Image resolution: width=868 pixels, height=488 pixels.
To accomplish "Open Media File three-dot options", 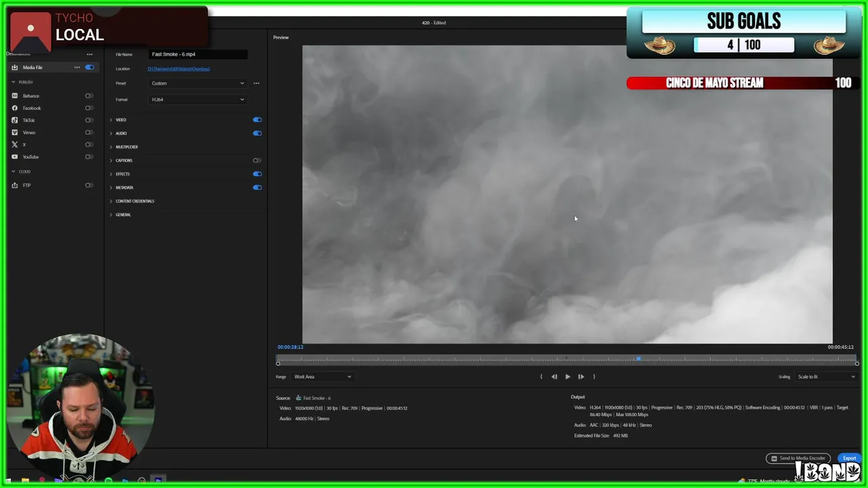I will [x=77, y=67].
